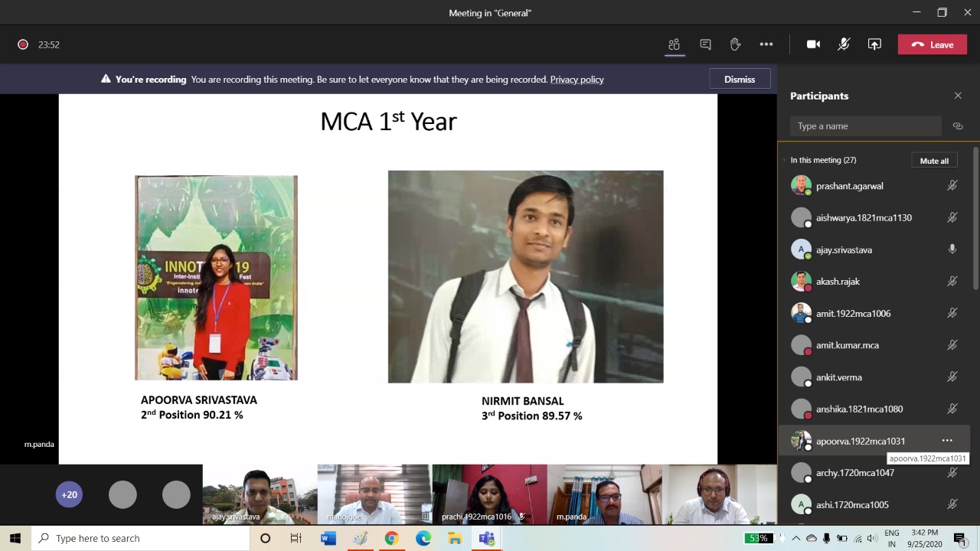Open the Privacy policy link
Screen dimensions: 980x551
577,80
